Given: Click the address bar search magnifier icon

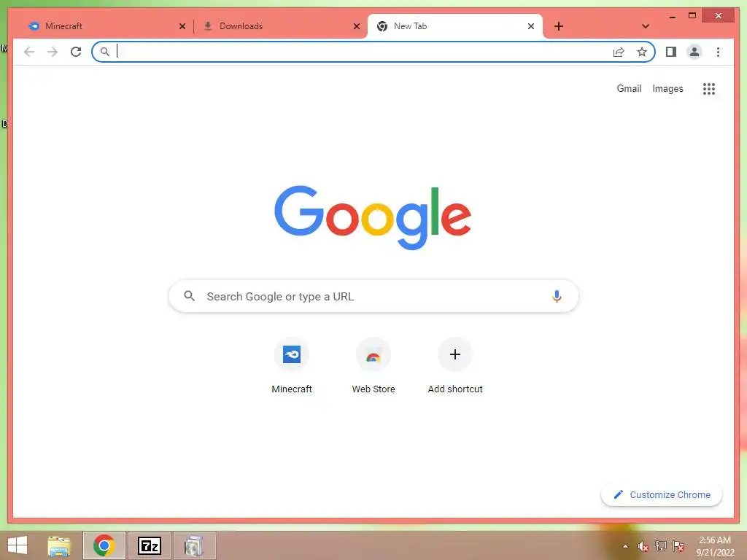Looking at the screenshot, I should pyautogui.click(x=105, y=52).
